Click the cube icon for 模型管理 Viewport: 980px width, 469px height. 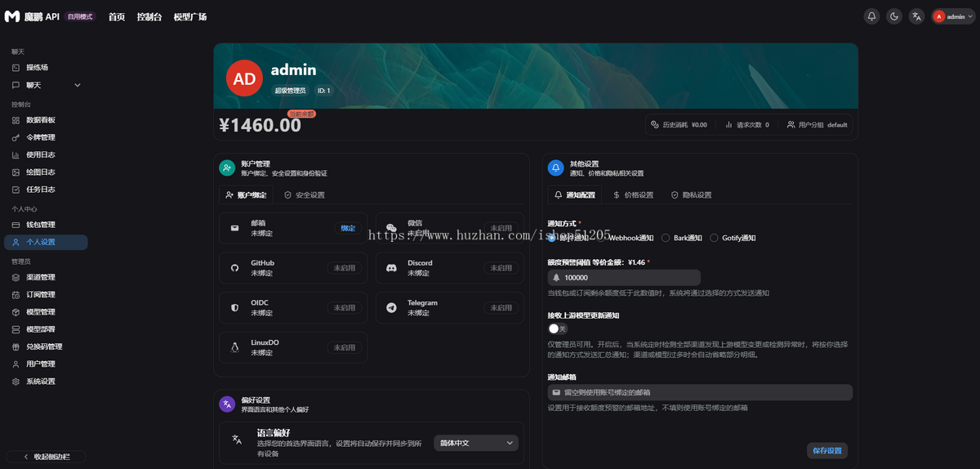(16, 312)
